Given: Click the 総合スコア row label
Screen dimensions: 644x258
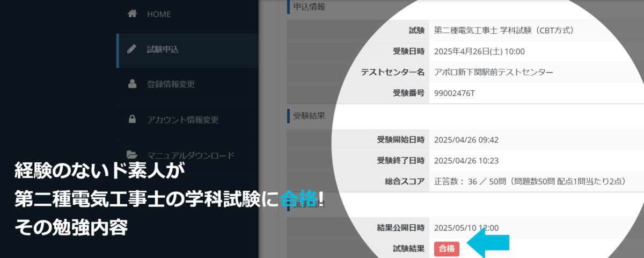Looking at the screenshot, I should point(405,181).
